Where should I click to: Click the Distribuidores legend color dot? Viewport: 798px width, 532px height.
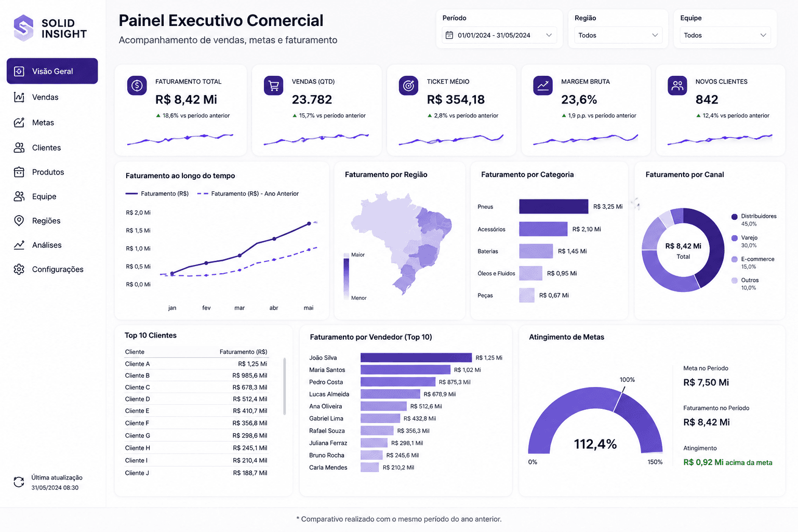(735, 217)
